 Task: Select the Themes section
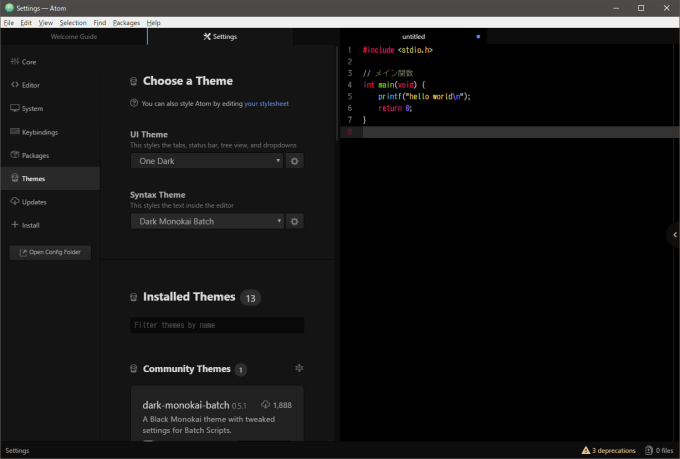point(50,178)
